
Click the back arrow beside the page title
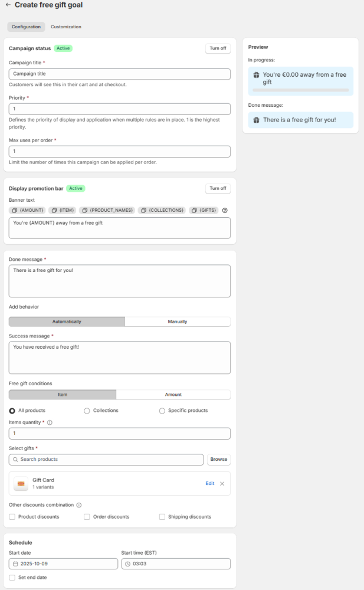[x=8, y=5]
